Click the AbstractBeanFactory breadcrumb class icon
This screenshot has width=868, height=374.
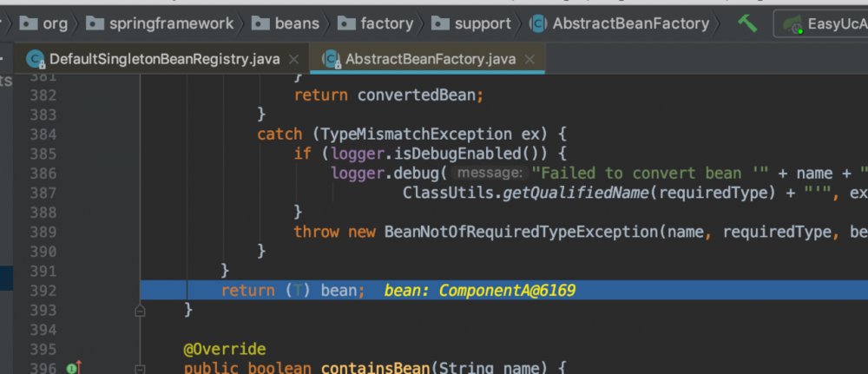click(x=537, y=23)
